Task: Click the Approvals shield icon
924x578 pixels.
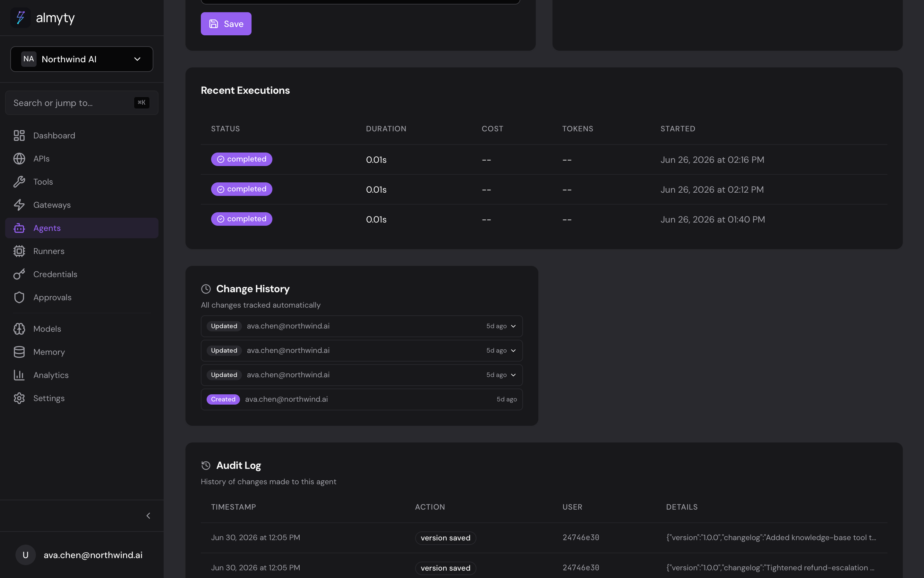Action: point(19,297)
